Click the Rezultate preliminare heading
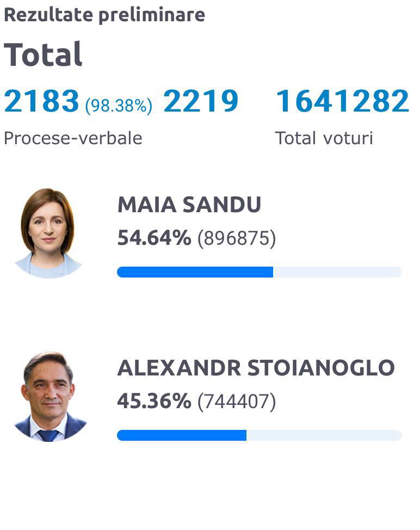The height and width of the screenshot is (530, 420). pos(104,15)
